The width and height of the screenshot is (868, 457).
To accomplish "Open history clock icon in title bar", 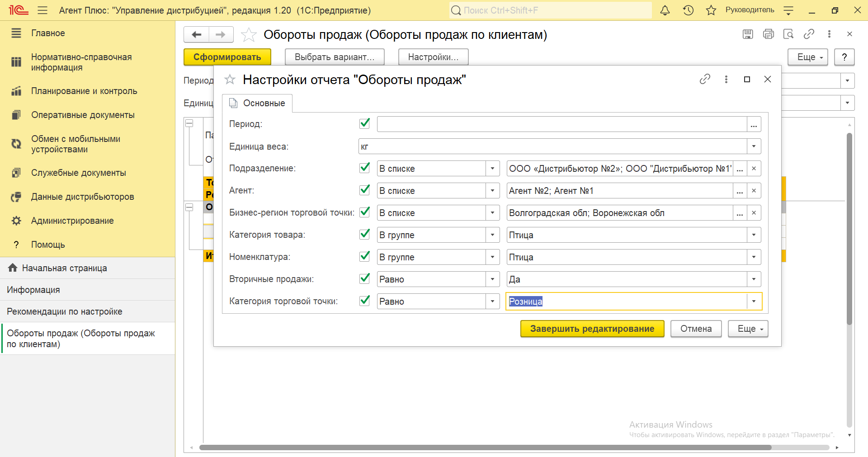I will (688, 10).
